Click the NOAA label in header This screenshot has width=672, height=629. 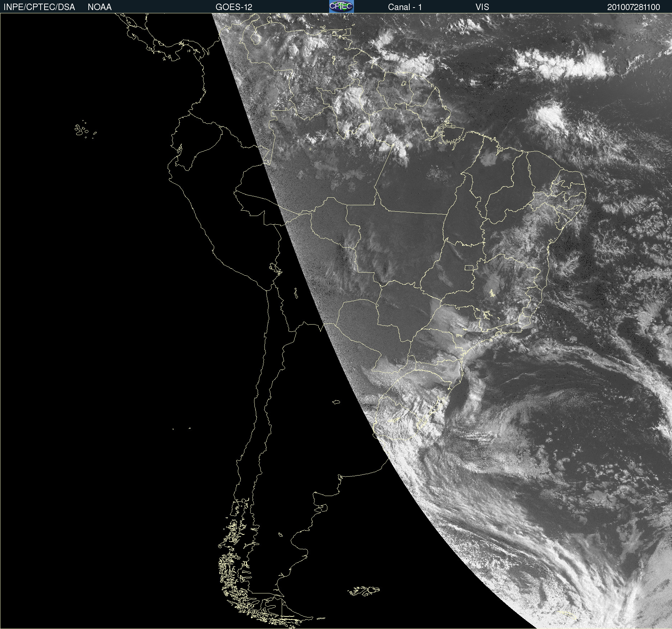100,7
